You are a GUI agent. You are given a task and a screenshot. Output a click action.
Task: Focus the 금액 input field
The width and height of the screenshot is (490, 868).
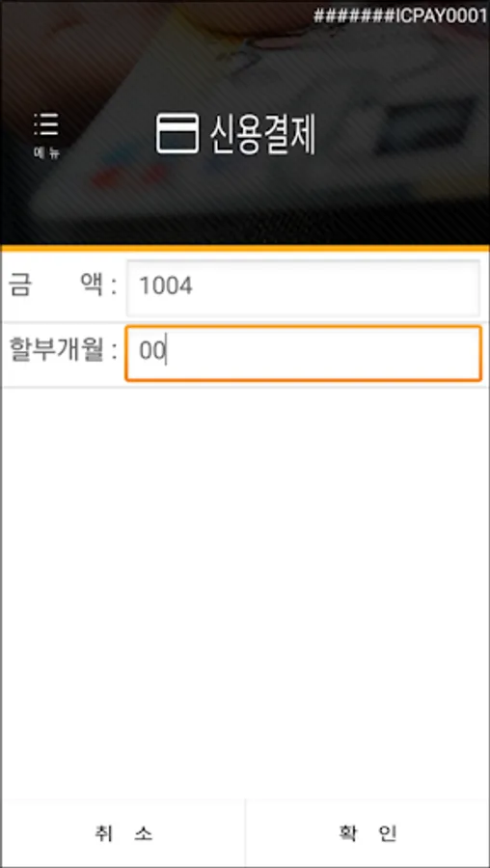303,287
